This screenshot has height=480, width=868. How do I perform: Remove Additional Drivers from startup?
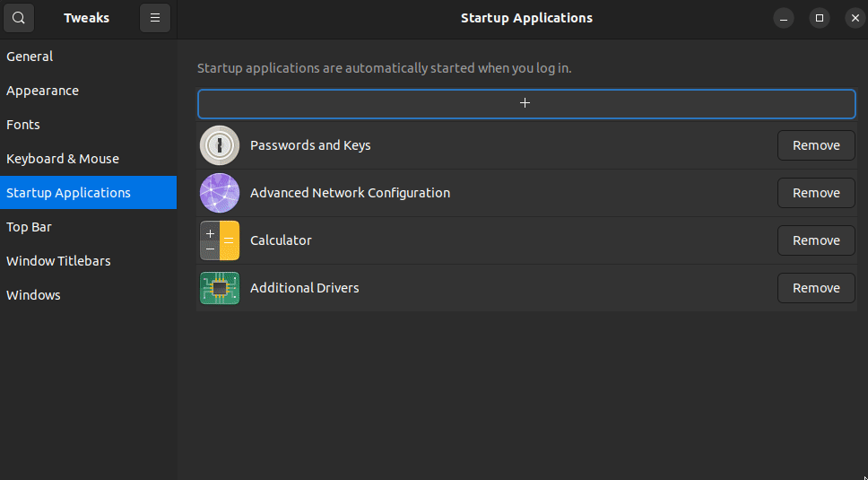pos(816,288)
